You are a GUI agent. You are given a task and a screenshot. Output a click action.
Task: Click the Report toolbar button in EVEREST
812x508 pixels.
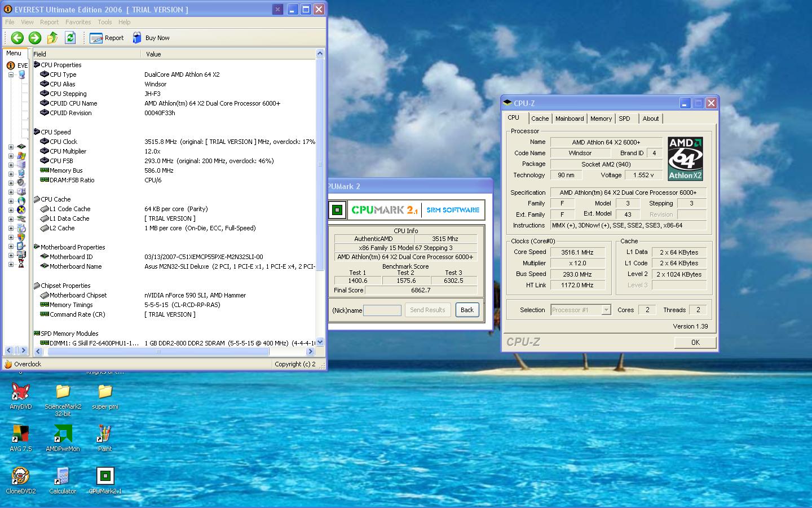click(107, 38)
